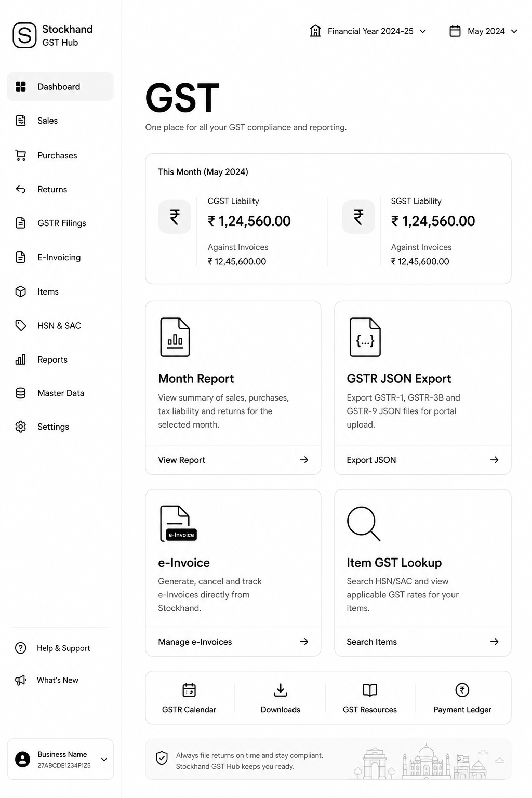The width and height of the screenshot is (532, 798).
Task: Click the Returns arrow icon
Action: [x=21, y=189]
